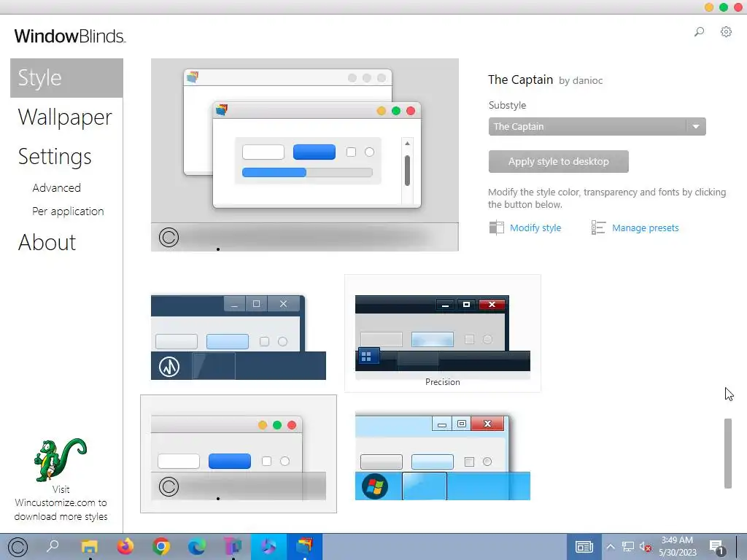This screenshot has height=560, width=747.
Task: Open the blue-highlighted pinwheel taskbar app
Action: tap(268, 546)
